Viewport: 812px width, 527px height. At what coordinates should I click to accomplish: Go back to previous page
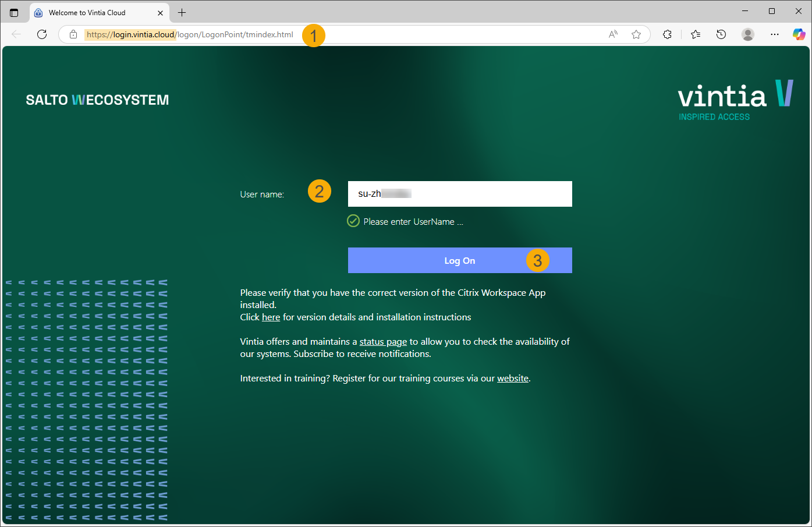[16, 34]
